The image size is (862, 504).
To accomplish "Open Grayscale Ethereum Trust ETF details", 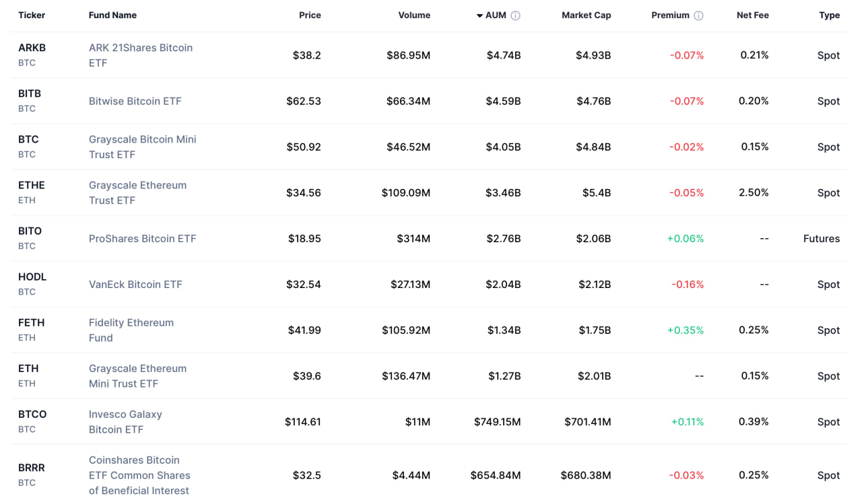I will 137,192.
